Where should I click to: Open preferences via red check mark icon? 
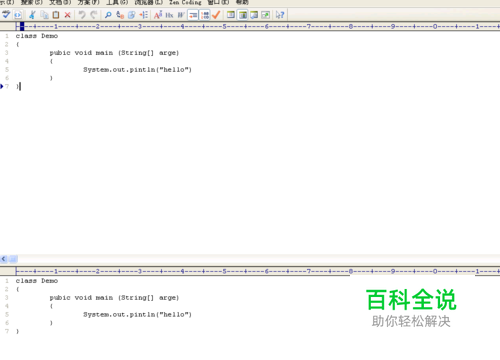216,15
